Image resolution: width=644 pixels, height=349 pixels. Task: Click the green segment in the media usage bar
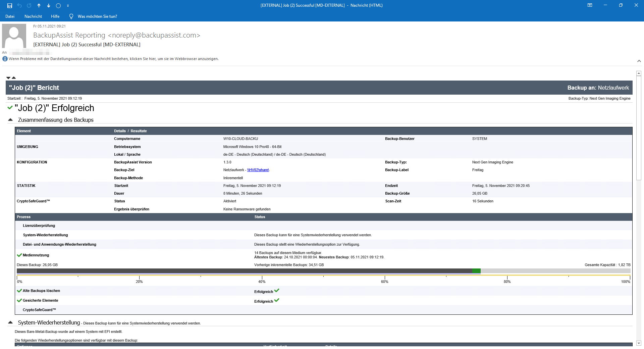(x=476, y=271)
